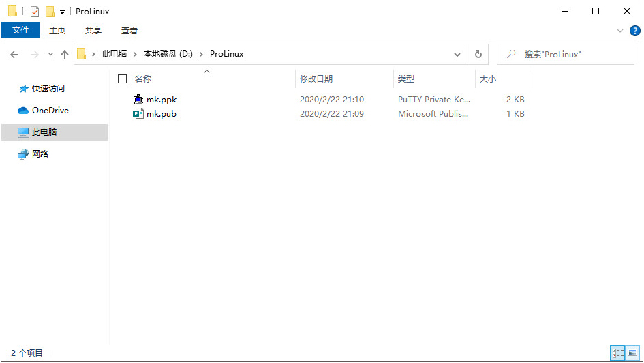This screenshot has width=644, height=363.
Task: Navigate back with the back arrow
Action: click(x=14, y=55)
